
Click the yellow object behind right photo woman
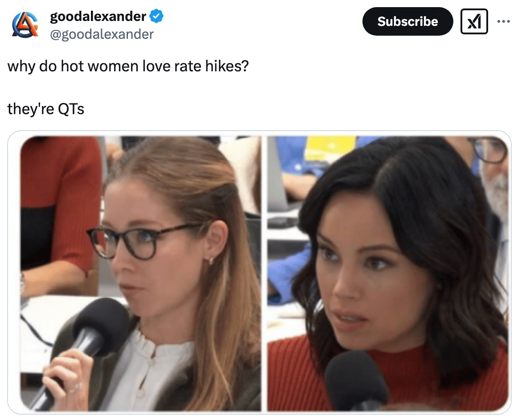click(329, 148)
